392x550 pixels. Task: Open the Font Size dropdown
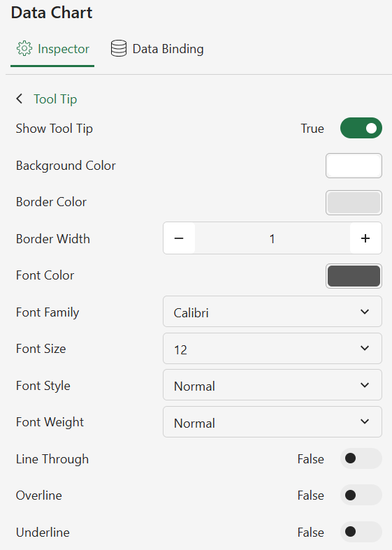click(x=273, y=348)
